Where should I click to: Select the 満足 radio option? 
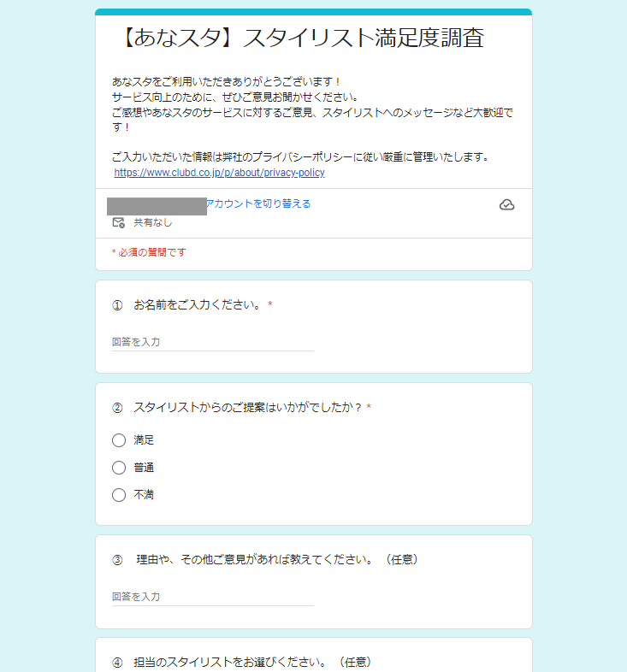tap(119, 440)
